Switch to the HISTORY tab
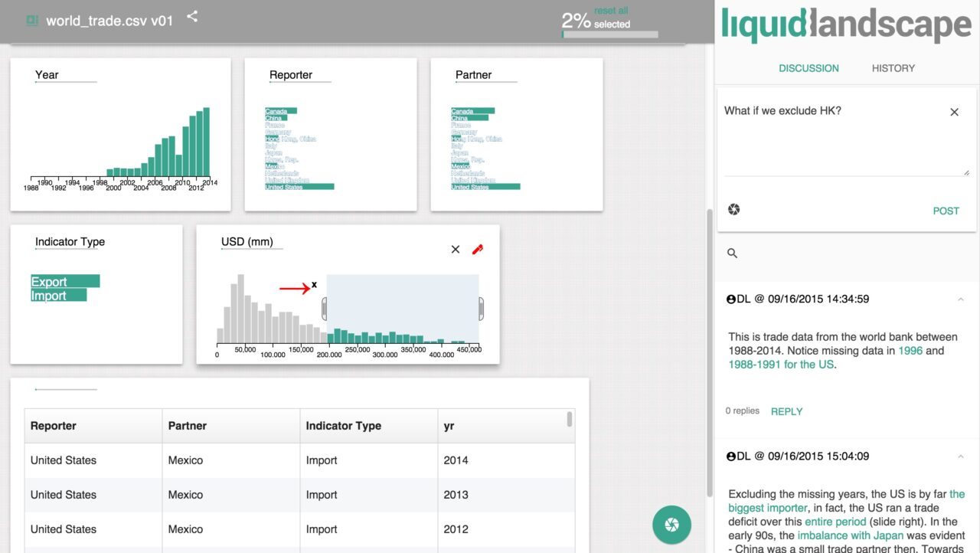This screenshot has width=980, height=553. pyautogui.click(x=893, y=68)
